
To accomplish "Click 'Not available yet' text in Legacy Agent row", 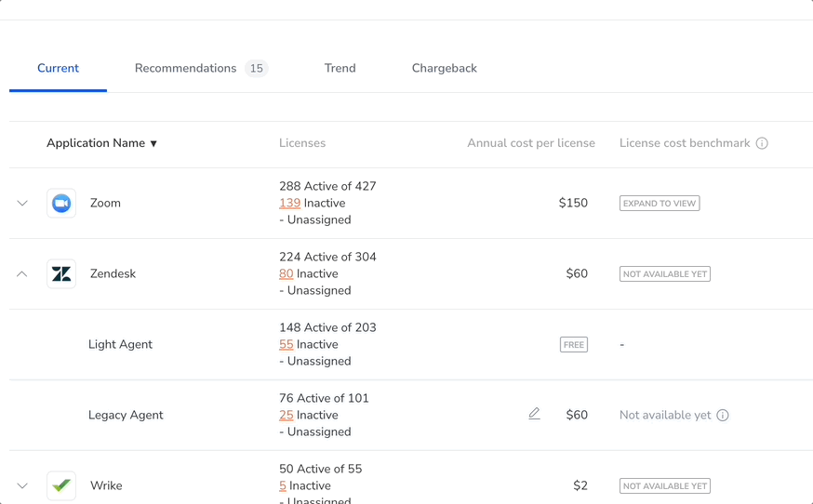I will [x=665, y=415].
